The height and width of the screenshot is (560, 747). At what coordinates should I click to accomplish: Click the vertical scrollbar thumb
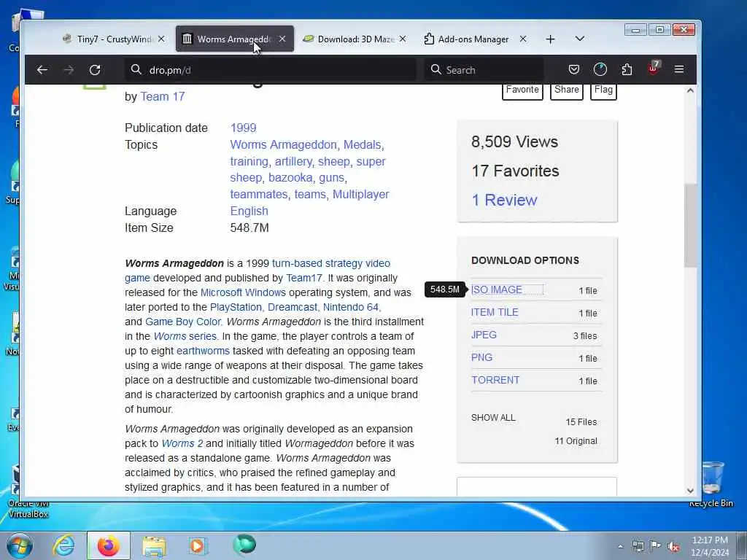[x=690, y=225]
